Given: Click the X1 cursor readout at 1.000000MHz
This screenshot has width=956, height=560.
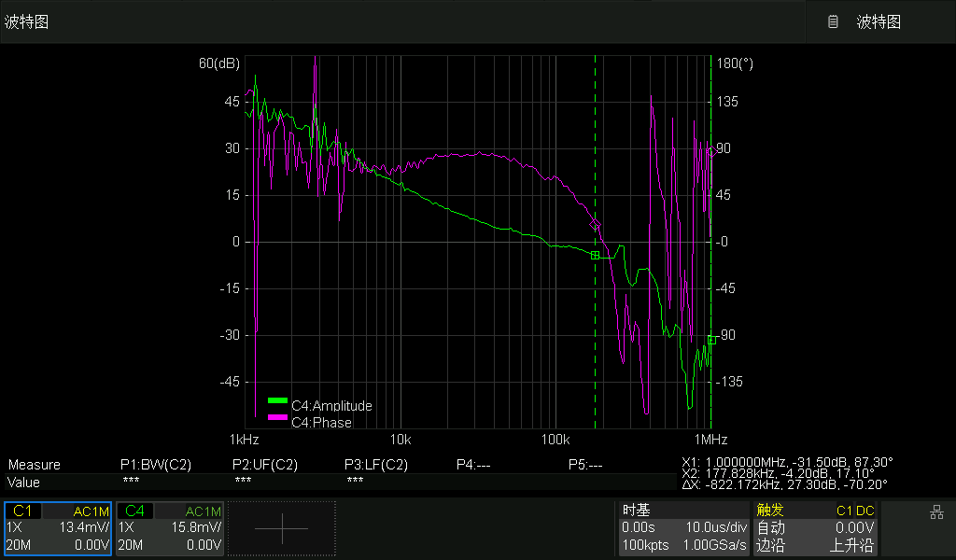Looking at the screenshot, I should (x=787, y=462).
